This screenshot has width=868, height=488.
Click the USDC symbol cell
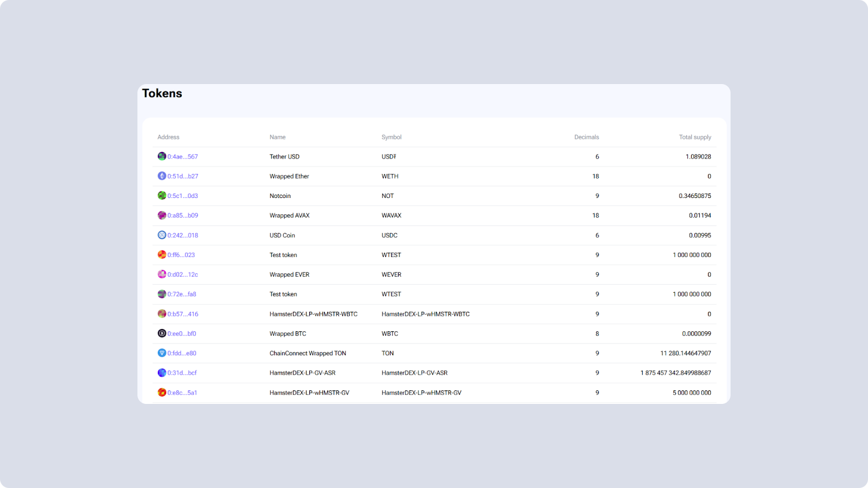pyautogui.click(x=390, y=235)
